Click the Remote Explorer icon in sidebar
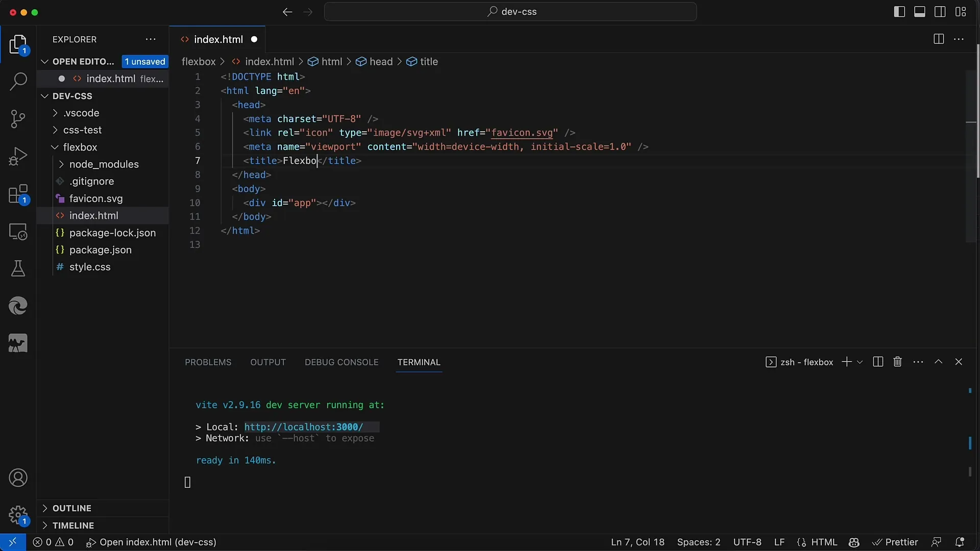 click(17, 232)
